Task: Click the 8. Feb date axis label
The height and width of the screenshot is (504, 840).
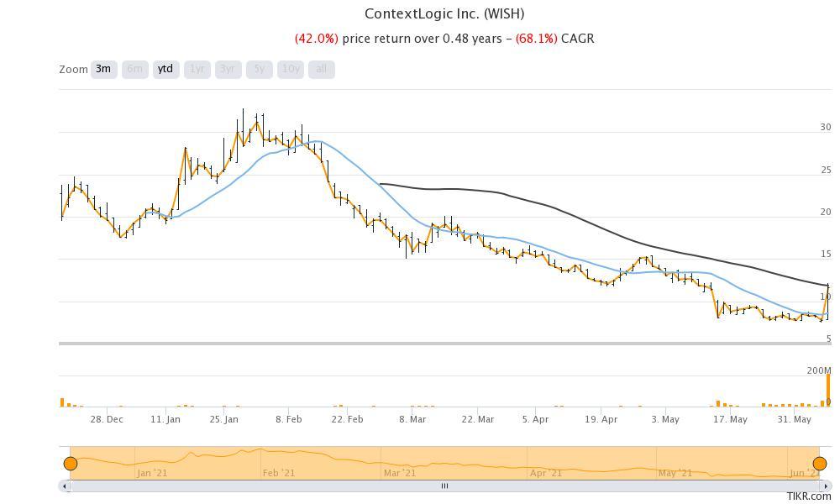Action: (289, 419)
